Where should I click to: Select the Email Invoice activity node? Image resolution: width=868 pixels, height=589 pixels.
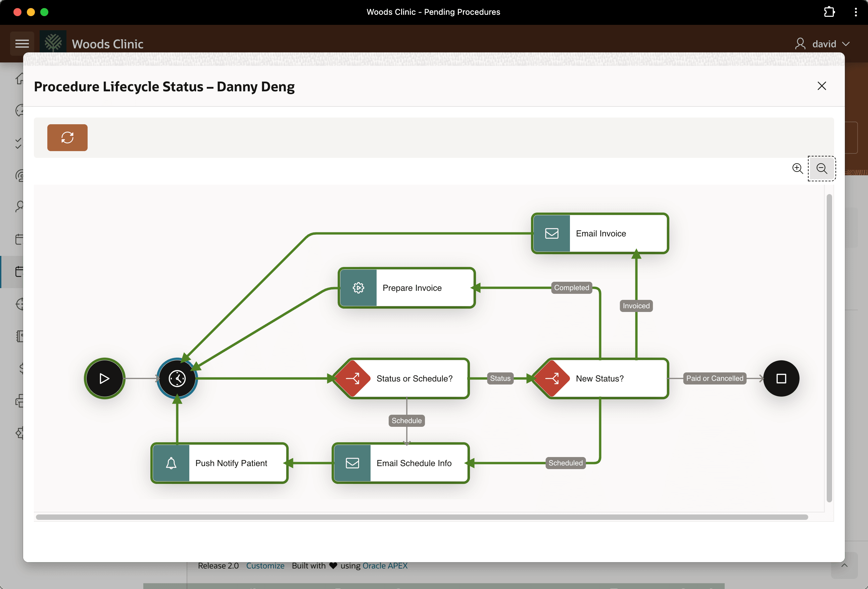tap(600, 234)
